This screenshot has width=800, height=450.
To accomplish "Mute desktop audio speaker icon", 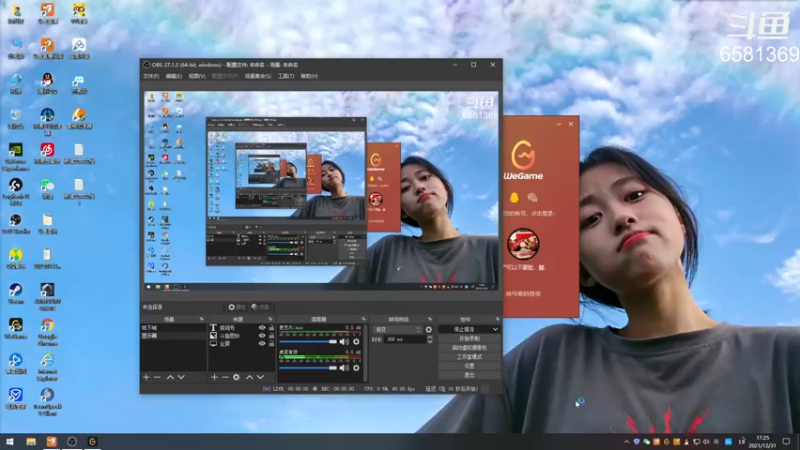I will point(344,367).
